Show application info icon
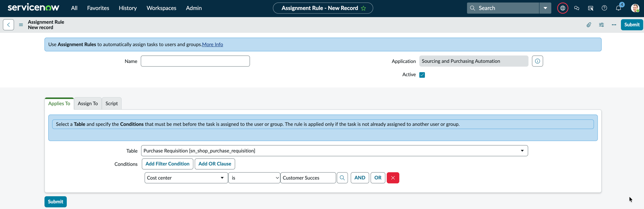 pos(537,61)
